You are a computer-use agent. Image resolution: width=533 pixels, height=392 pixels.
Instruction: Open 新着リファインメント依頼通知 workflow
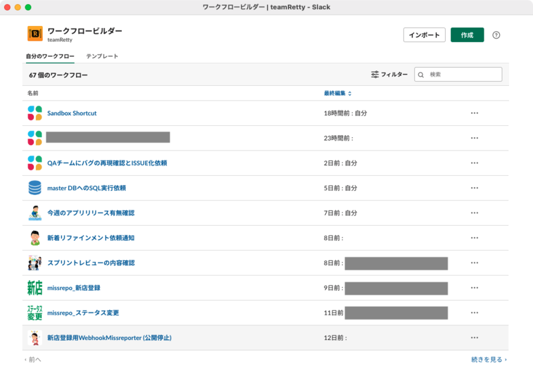[x=91, y=238]
